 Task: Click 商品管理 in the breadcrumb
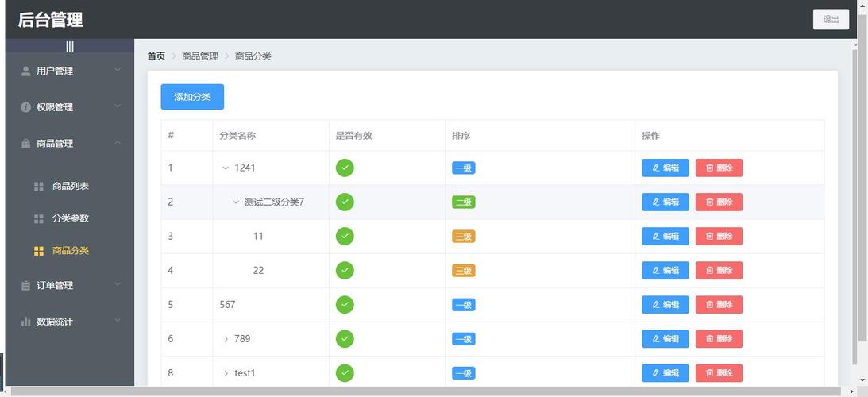200,56
